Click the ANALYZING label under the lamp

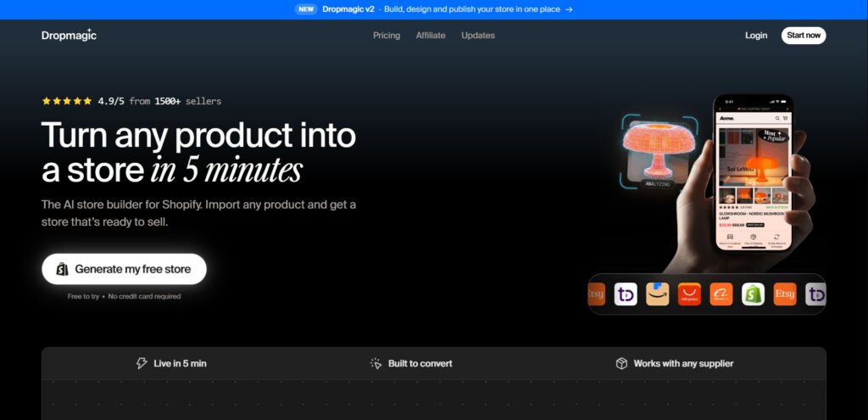(x=657, y=183)
